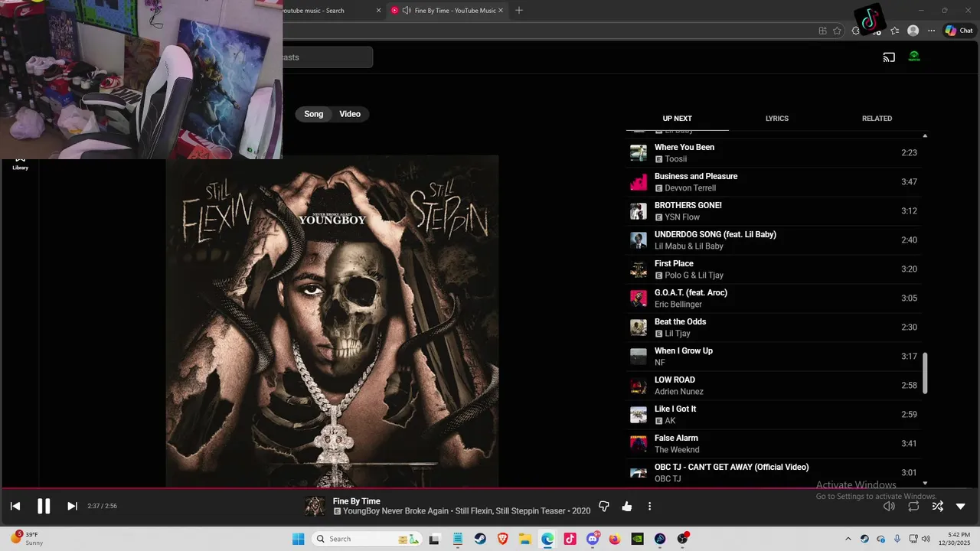Click the queue scroll down arrow
The height and width of the screenshot is (551, 980).
click(x=925, y=483)
